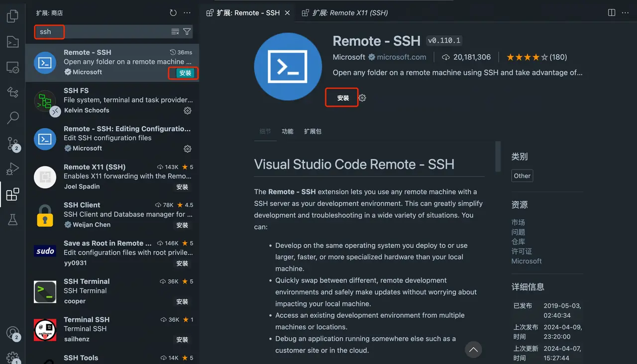The height and width of the screenshot is (364, 637).
Task: Open the Testing flask icon view
Action: click(12, 220)
